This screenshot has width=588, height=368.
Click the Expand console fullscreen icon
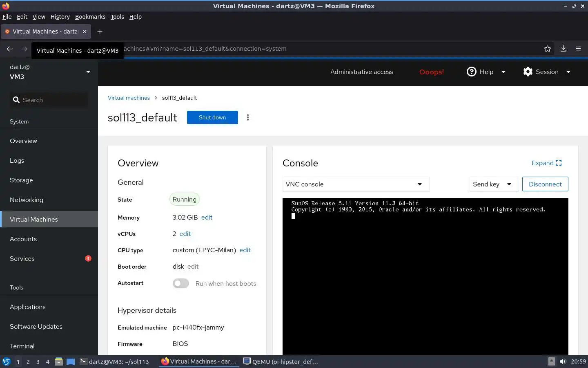(x=559, y=163)
